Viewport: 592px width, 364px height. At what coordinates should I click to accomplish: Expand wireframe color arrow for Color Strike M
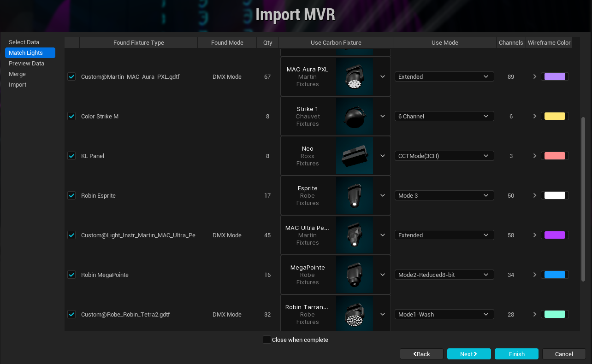click(x=535, y=116)
